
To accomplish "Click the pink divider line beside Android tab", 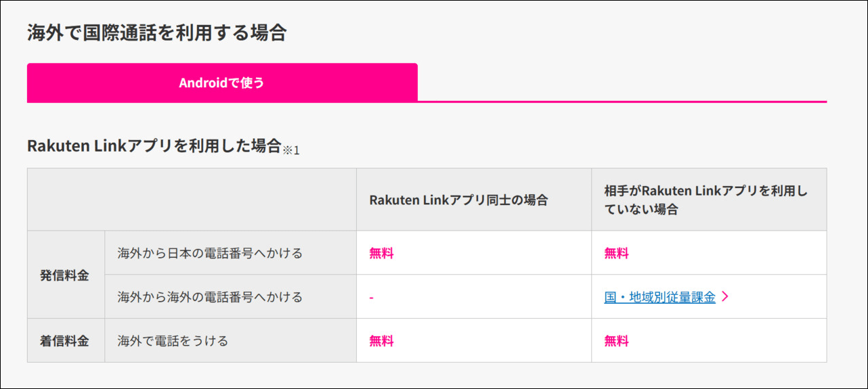I will [x=622, y=101].
